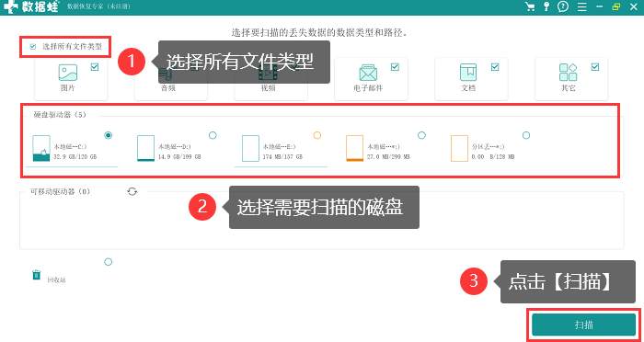Select the radio button for drive C:
The width and height of the screenshot is (644, 342).
click(x=109, y=135)
